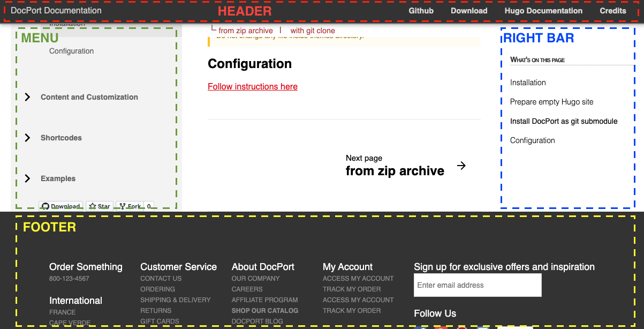Jump to 'Install DocPort as git submodule'
Image resolution: width=644 pixels, height=329 pixels.
[x=564, y=121]
